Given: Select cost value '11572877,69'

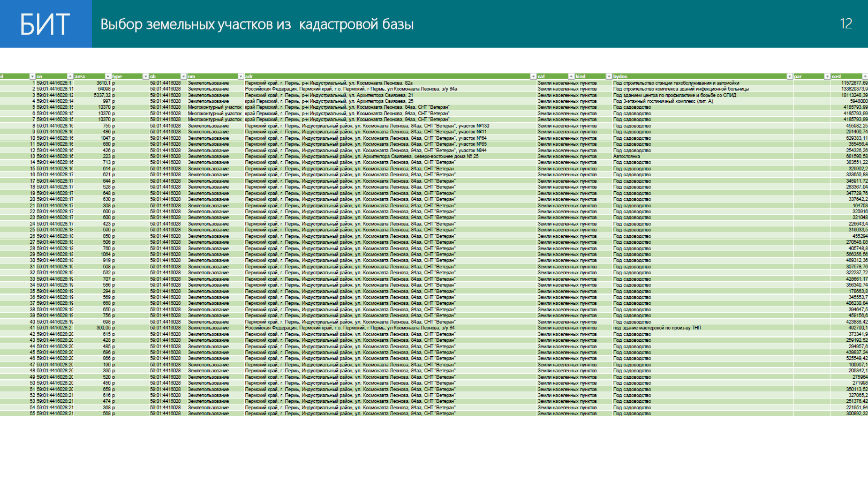Looking at the screenshot, I should coord(854,83).
